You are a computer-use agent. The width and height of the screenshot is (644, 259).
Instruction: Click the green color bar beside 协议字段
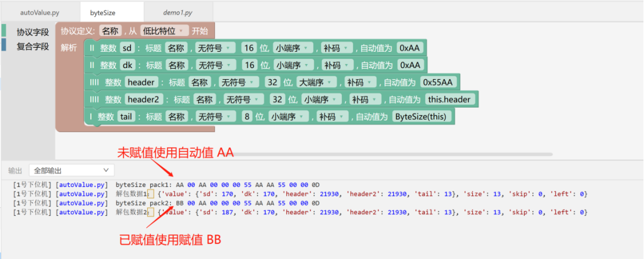coord(3,30)
